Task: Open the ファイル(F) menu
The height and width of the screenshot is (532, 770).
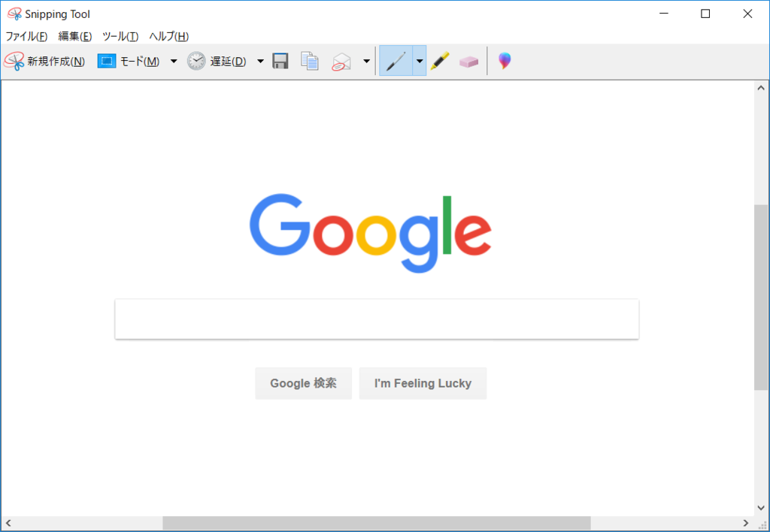Action: coord(26,36)
